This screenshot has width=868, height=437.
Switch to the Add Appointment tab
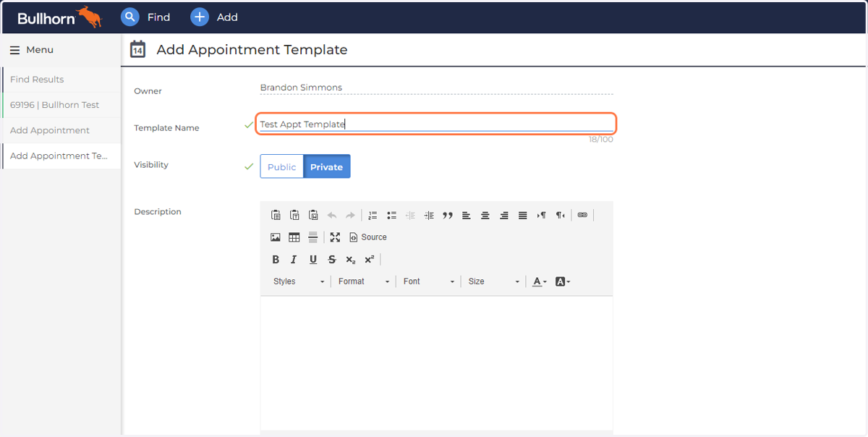click(x=61, y=130)
